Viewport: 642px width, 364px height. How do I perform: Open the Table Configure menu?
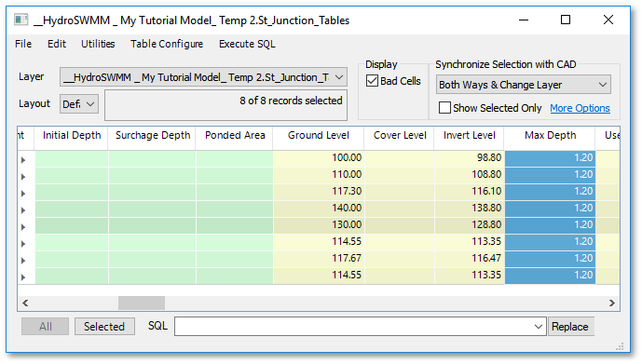[x=167, y=44]
